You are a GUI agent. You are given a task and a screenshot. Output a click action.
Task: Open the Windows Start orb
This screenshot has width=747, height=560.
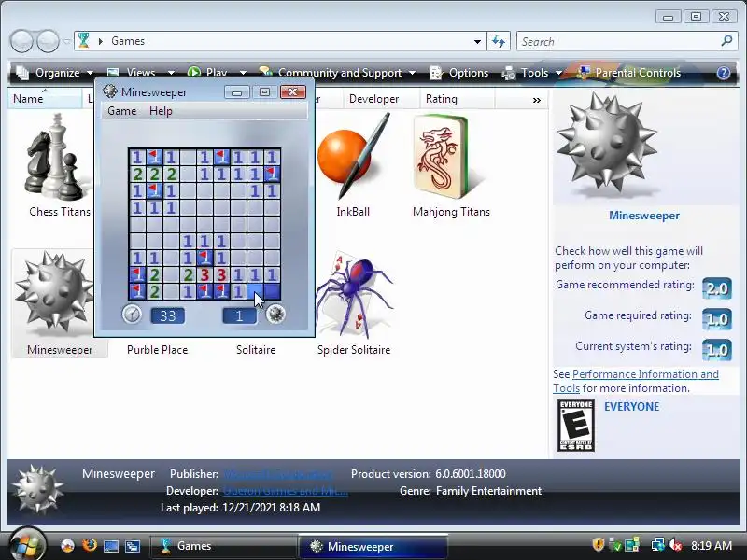(x=27, y=544)
